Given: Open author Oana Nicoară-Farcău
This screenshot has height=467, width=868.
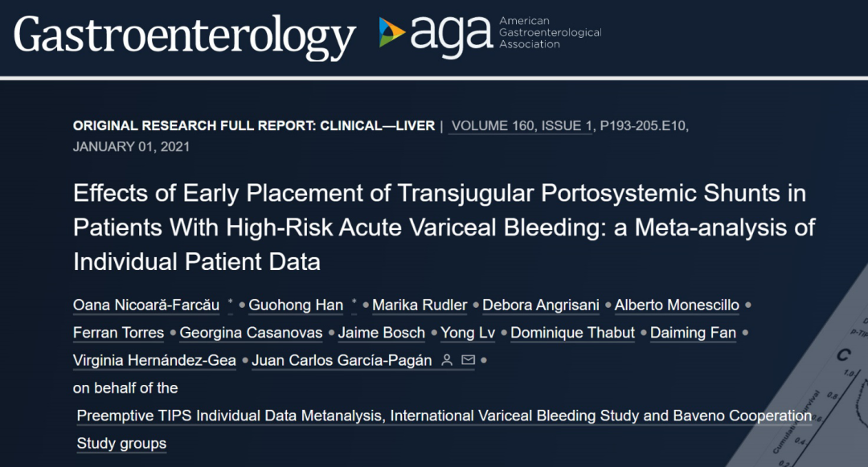Looking at the screenshot, I should pos(146,305).
